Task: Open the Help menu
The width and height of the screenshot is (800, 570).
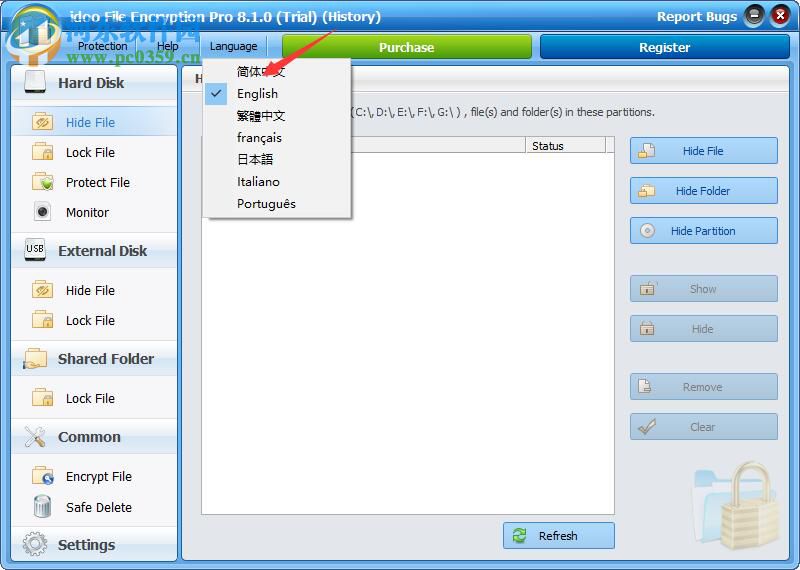Action: coord(167,46)
